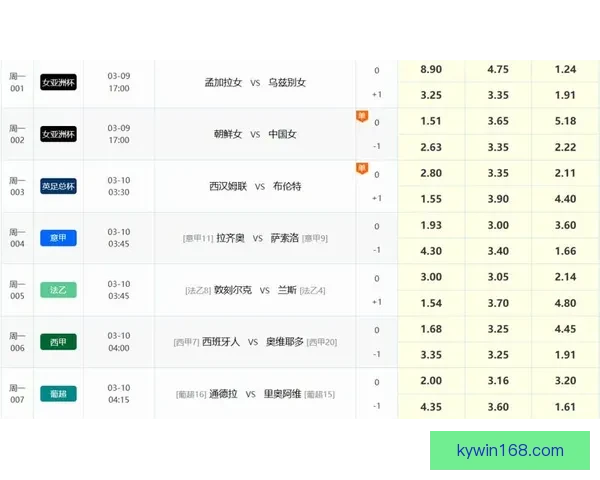The image size is (600, 480).
Task: Choose handicap odds 2.22 in match 002
Action: click(x=565, y=147)
